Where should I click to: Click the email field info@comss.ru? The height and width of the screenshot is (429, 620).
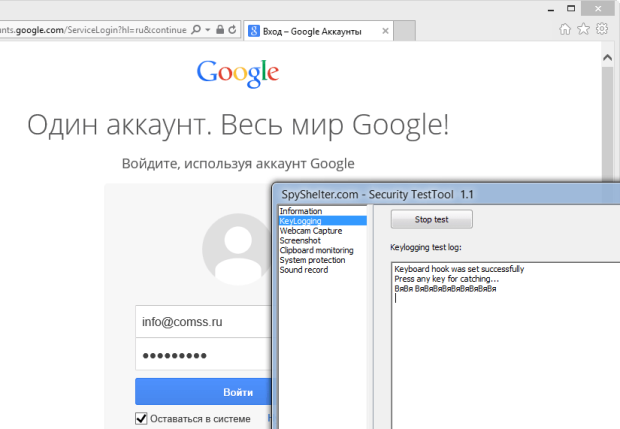[204, 321]
